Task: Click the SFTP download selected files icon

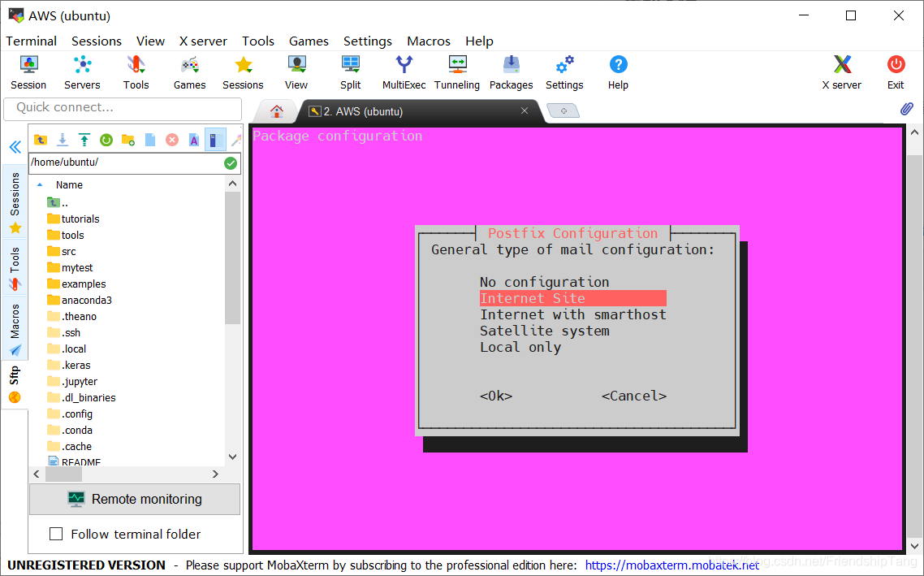Action: 62,140
